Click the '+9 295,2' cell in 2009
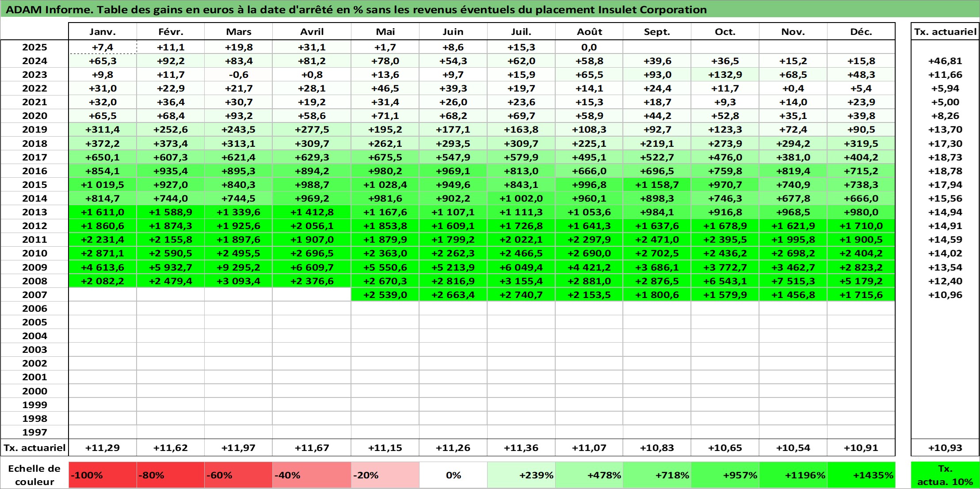The image size is (980, 489). (238, 267)
